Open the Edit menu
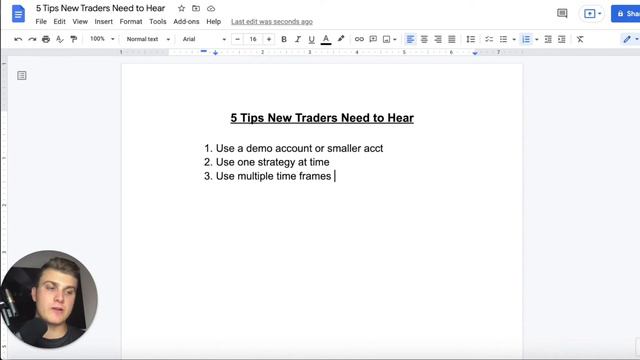 click(x=60, y=22)
